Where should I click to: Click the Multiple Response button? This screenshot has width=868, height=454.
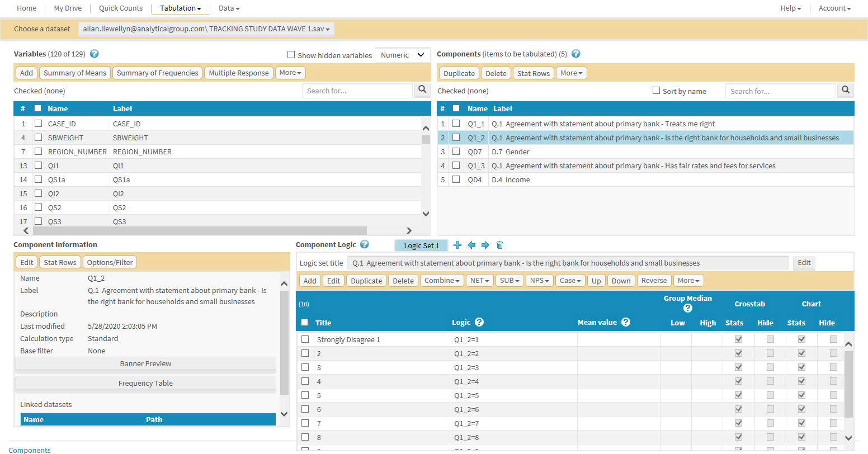pos(239,73)
